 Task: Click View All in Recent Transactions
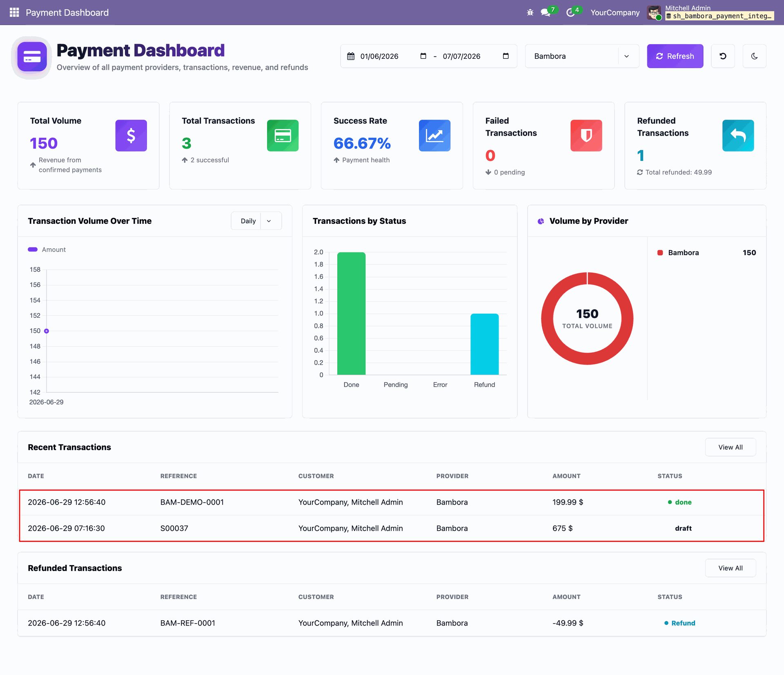click(730, 447)
